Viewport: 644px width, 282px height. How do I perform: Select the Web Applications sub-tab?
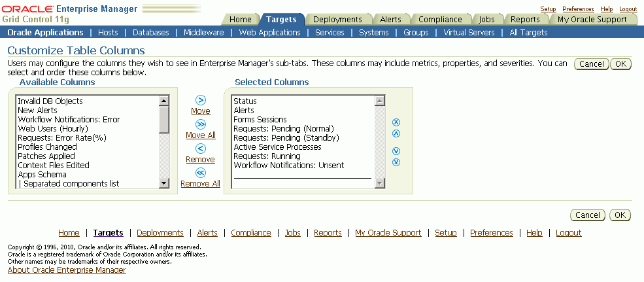tap(270, 33)
